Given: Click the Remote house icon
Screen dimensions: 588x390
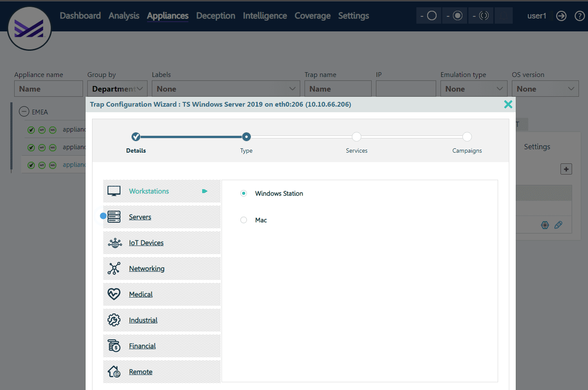Looking at the screenshot, I should (x=114, y=372).
